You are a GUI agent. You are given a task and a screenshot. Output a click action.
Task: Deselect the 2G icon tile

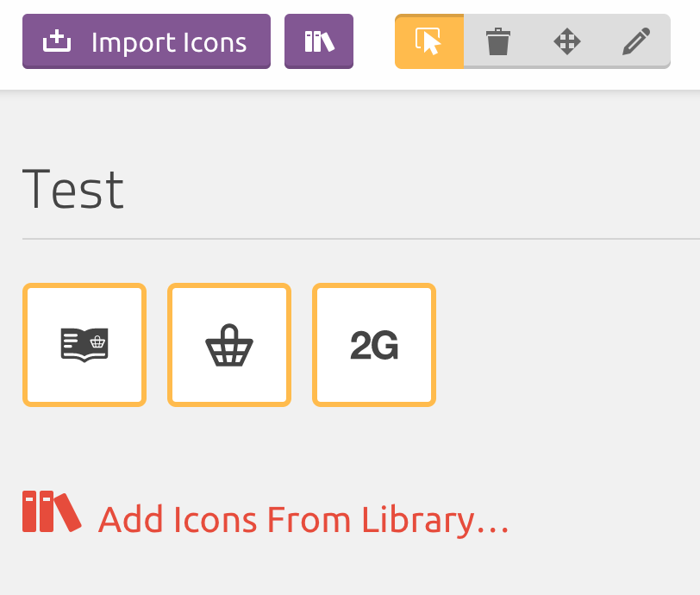click(374, 345)
